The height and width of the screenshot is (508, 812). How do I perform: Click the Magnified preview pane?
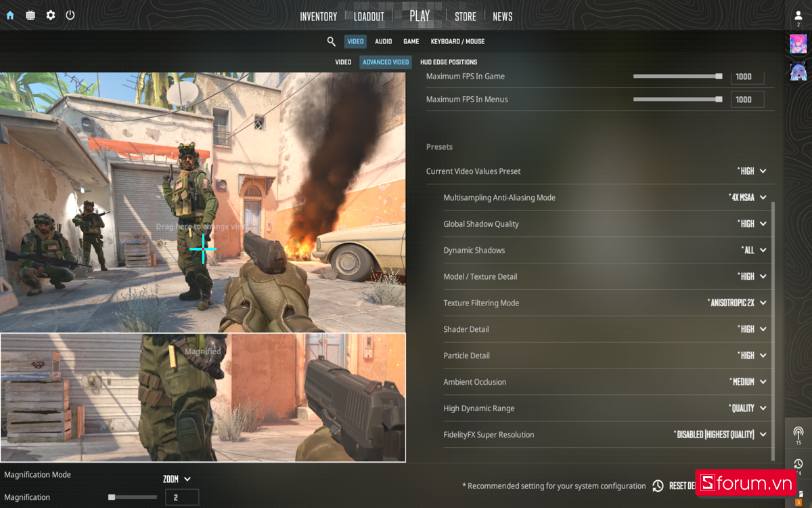click(x=203, y=398)
